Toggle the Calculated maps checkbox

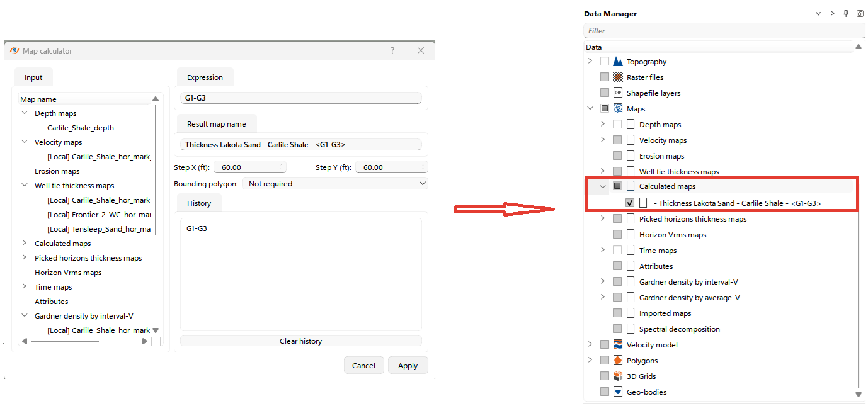617,186
